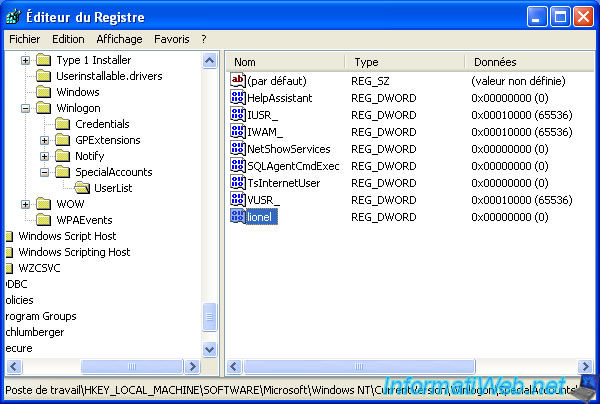Click the Registry Editor title bar icon
This screenshot has width=600, height=404.
point(14,17)
